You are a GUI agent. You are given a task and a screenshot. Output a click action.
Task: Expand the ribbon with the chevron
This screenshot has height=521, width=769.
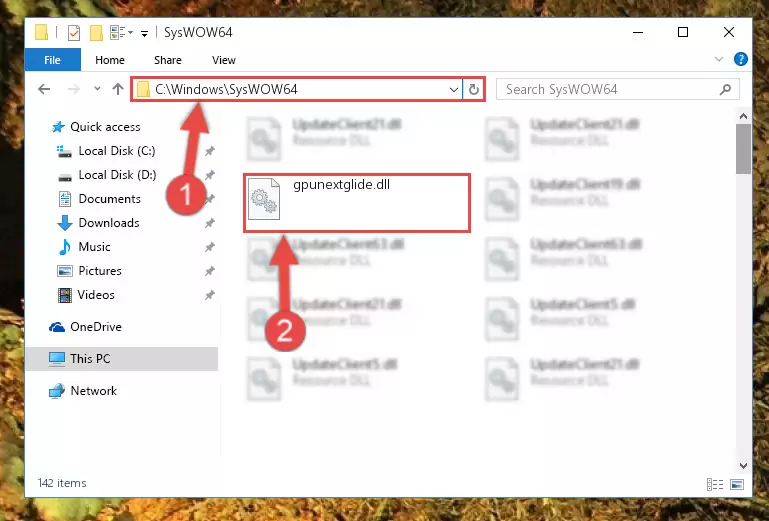click(x=718, y=59)
